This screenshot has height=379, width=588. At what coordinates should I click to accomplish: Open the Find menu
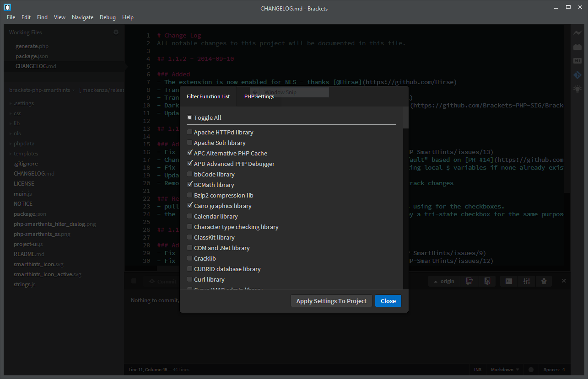pos(42,17)
